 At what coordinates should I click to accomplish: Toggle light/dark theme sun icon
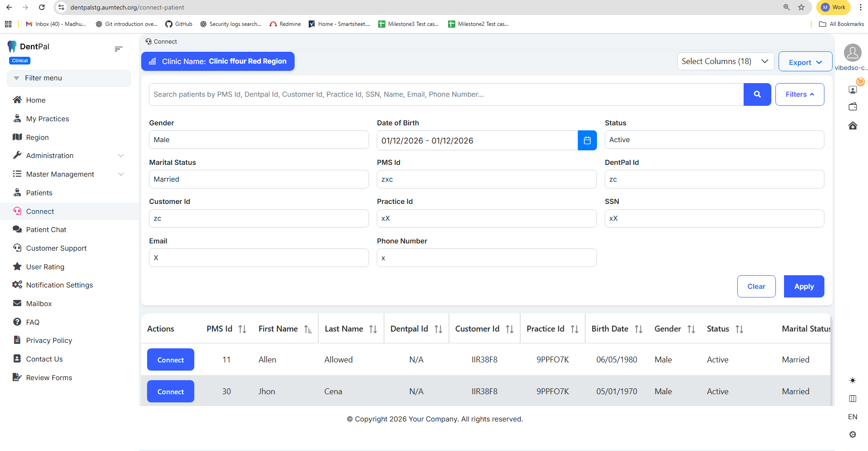[x=853, y=381]
